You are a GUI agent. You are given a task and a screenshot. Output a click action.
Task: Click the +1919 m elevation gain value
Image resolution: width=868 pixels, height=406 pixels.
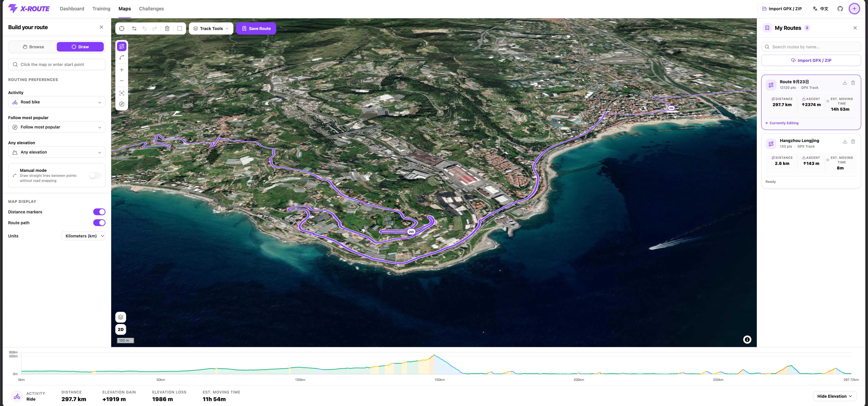(114, 399)
